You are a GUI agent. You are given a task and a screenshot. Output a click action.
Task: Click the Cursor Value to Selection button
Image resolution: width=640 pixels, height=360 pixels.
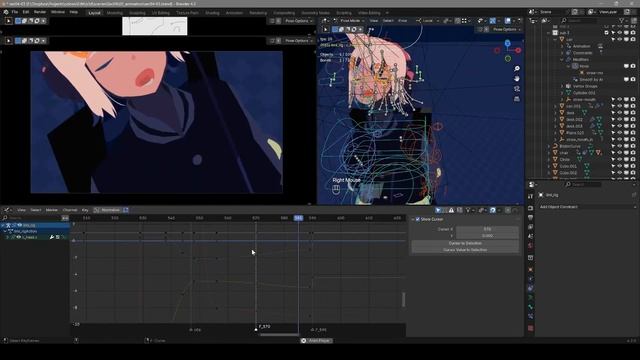(465, 250)
